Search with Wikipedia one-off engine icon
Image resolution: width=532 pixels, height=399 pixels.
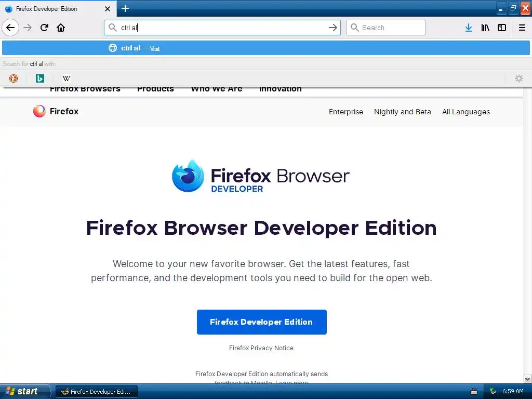coord(66,78)
